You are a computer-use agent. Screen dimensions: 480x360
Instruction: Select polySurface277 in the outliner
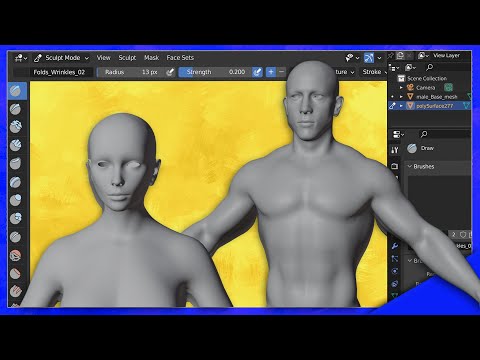pyautogui.click(x=435, y=106)
